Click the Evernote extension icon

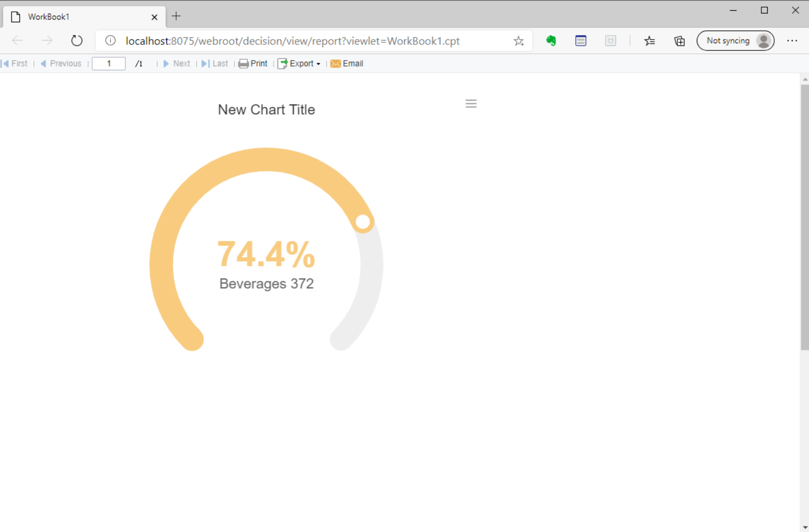pyautogui.click(x=551, y=41)
